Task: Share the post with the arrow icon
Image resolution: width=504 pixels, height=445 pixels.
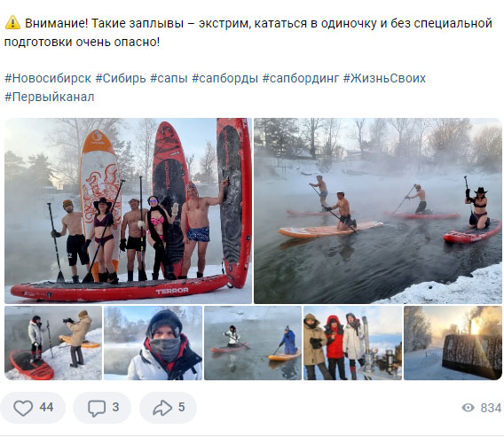Action: 162,408
